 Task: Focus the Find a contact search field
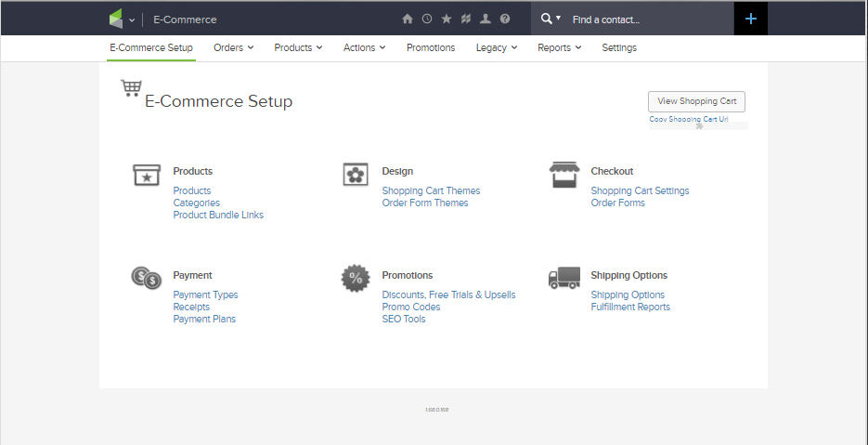[x=651, y=20]
